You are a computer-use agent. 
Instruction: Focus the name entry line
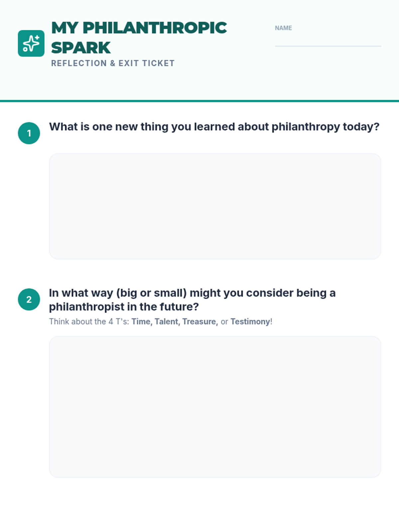pyautogui.click(x=328, y=41)
